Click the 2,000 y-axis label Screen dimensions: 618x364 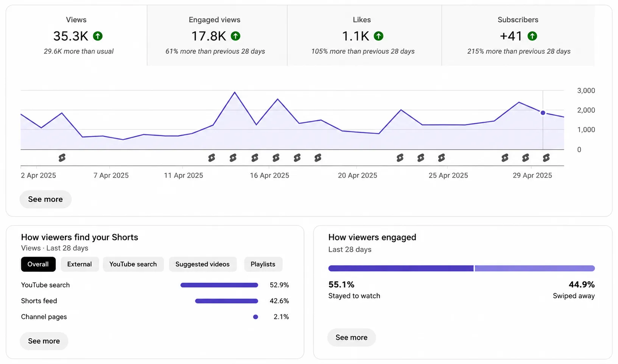pyautogui.click(x=586, y=110)
